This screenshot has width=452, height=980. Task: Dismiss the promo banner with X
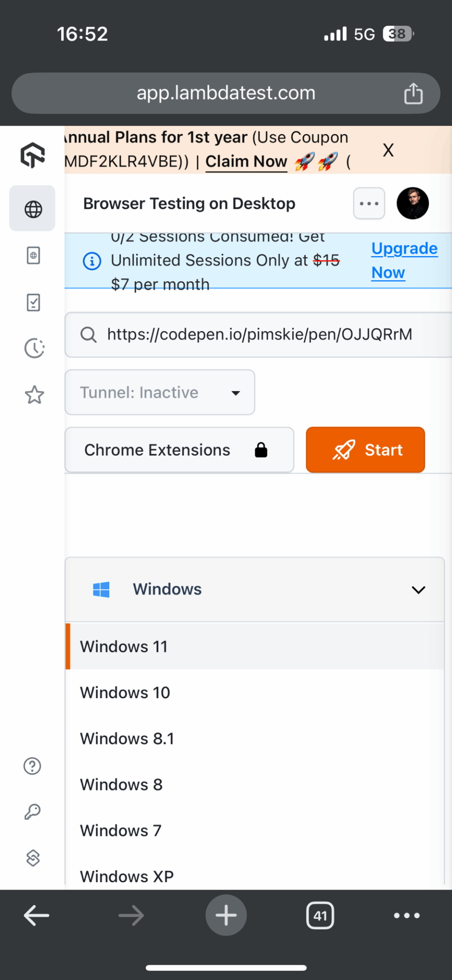[x=388, y=151]
